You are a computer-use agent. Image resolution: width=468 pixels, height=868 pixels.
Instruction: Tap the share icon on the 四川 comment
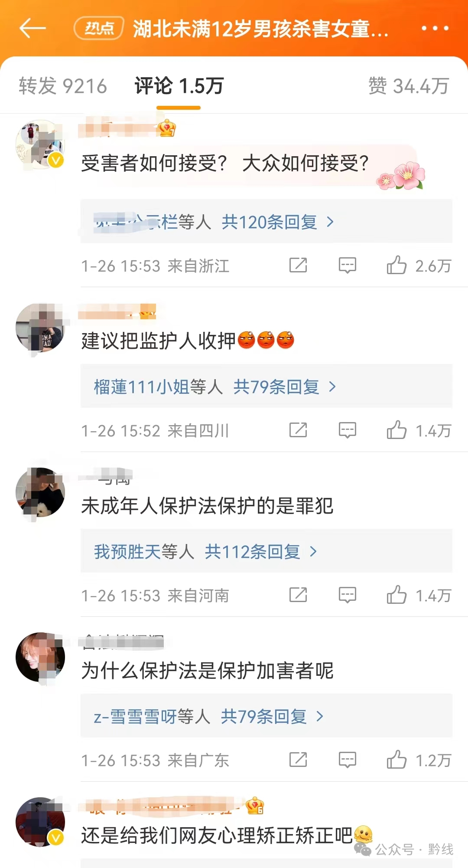coord(298,430)
